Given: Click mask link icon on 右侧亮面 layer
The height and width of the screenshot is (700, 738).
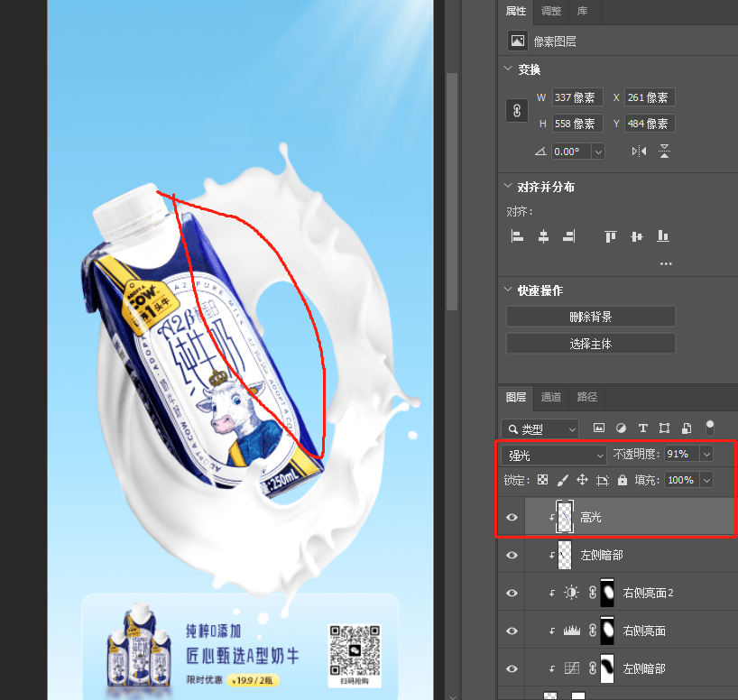Looking at the screenshot, I should (593, 631).
